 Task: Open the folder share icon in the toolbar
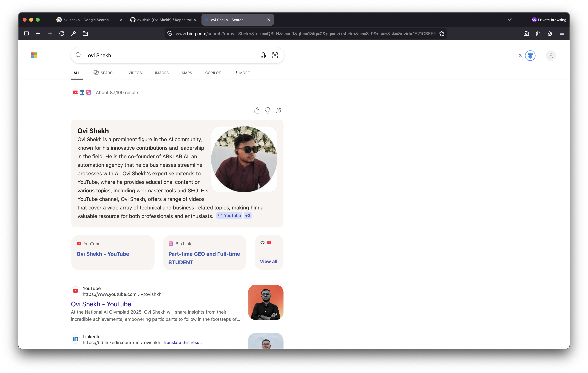click(85, 33)
